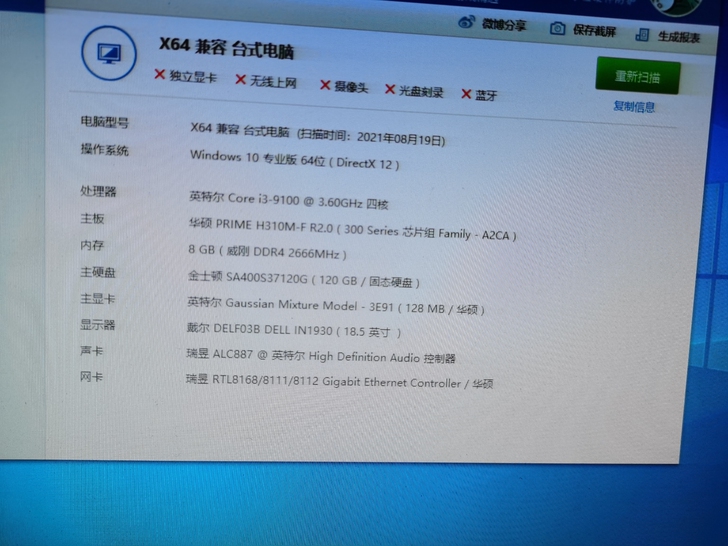This screenshot has width=728, height=546.
Task: Click the 生成报表 generate report link
Action: 679,37
